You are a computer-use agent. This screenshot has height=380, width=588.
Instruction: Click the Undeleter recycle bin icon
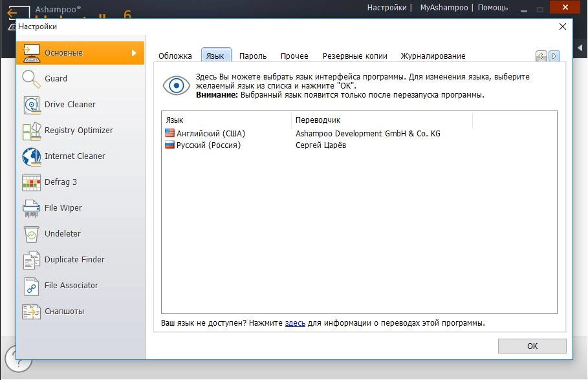pos(32,234)
